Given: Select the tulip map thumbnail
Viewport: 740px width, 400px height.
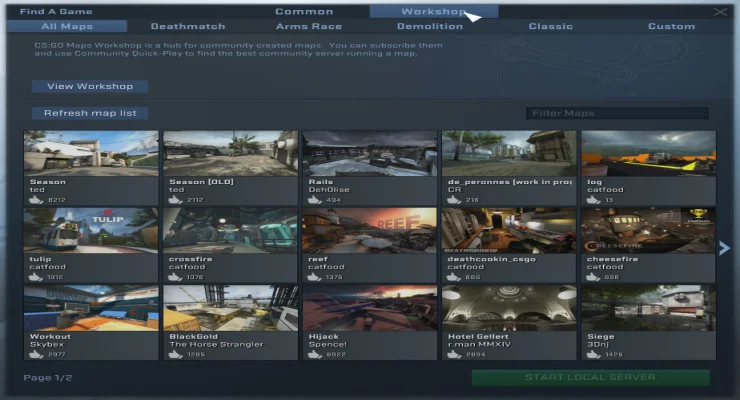Looking at the screenshot, I should (x=91, y=231).
